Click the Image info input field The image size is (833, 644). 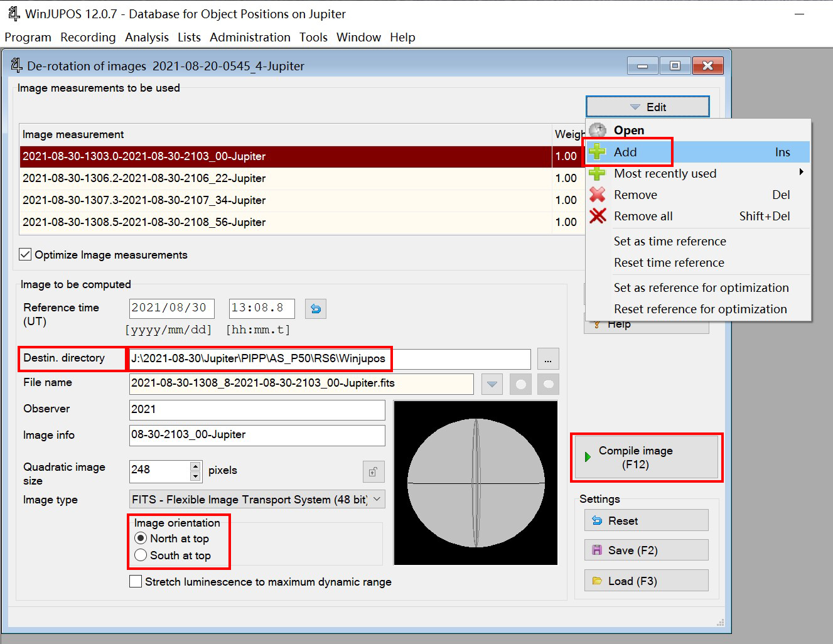coord(257,435)
